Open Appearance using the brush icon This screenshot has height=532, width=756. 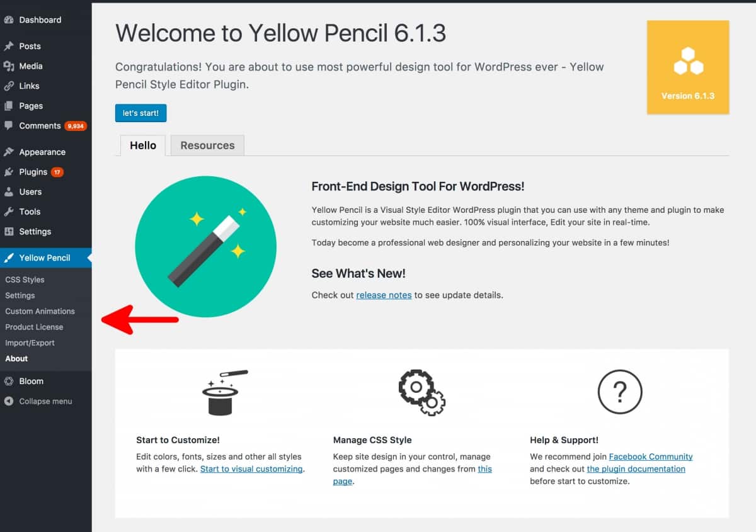(9, 152)
